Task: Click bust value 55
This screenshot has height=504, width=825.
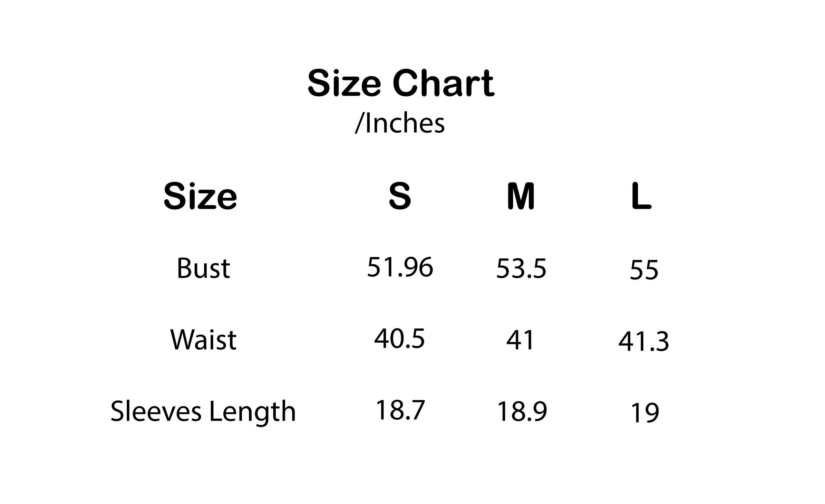Action: 644,270
